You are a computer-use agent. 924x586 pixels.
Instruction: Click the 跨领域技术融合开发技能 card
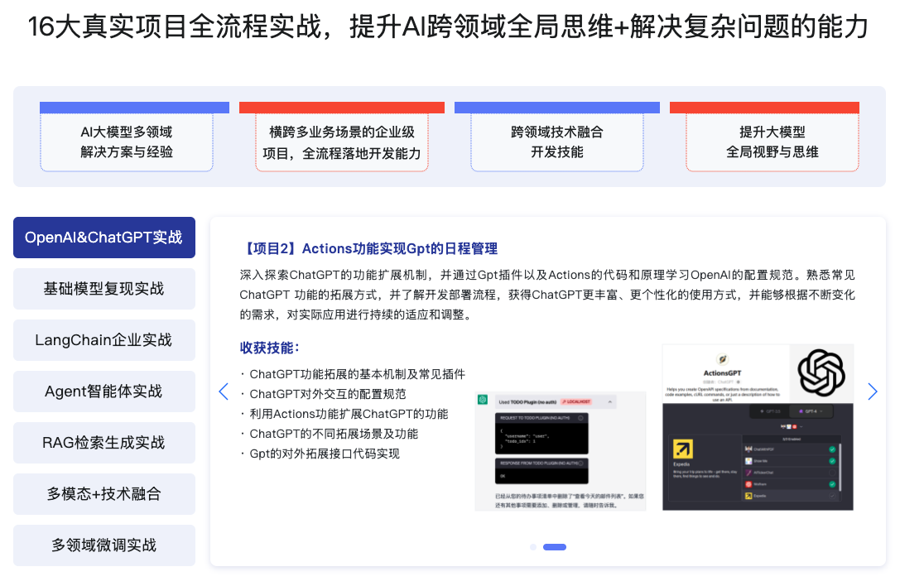556,142
